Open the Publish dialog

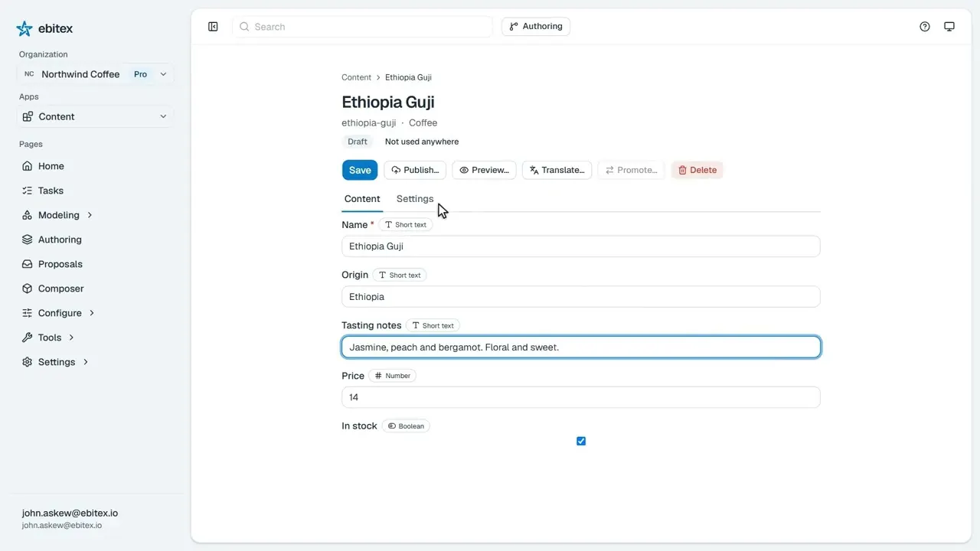415,170
